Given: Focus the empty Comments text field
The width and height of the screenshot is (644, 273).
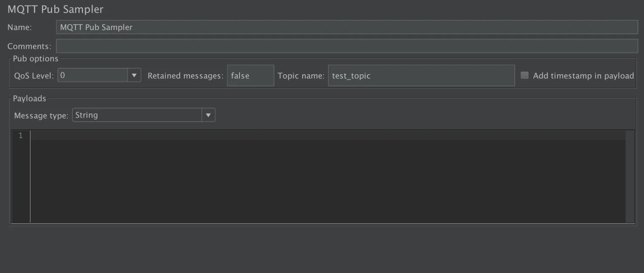Looking at the screenshot, I should click(347, 46).
